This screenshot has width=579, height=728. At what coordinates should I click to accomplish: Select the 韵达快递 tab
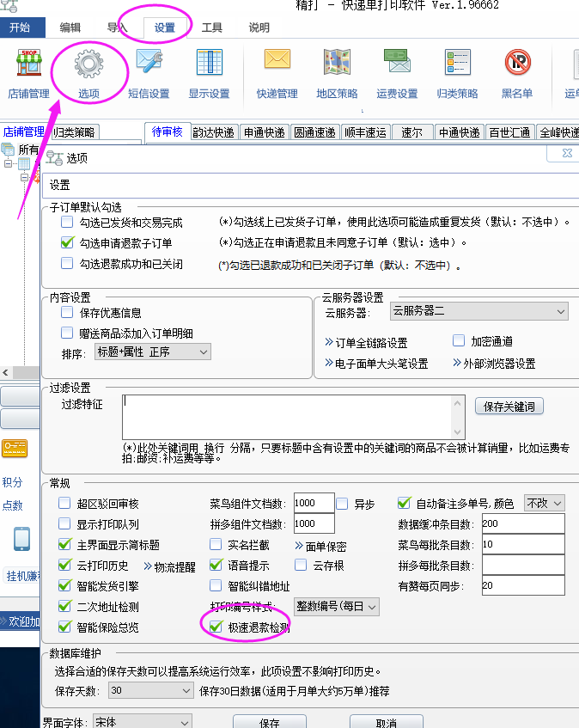point(214,132)
